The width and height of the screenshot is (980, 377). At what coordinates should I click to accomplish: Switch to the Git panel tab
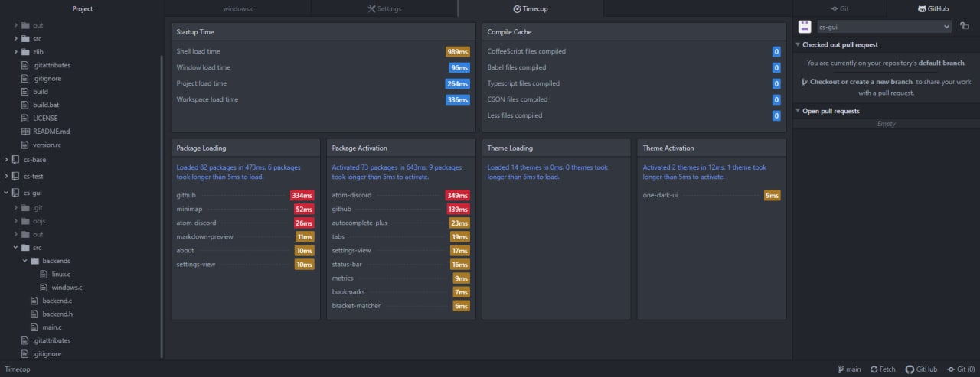point(839,9)
